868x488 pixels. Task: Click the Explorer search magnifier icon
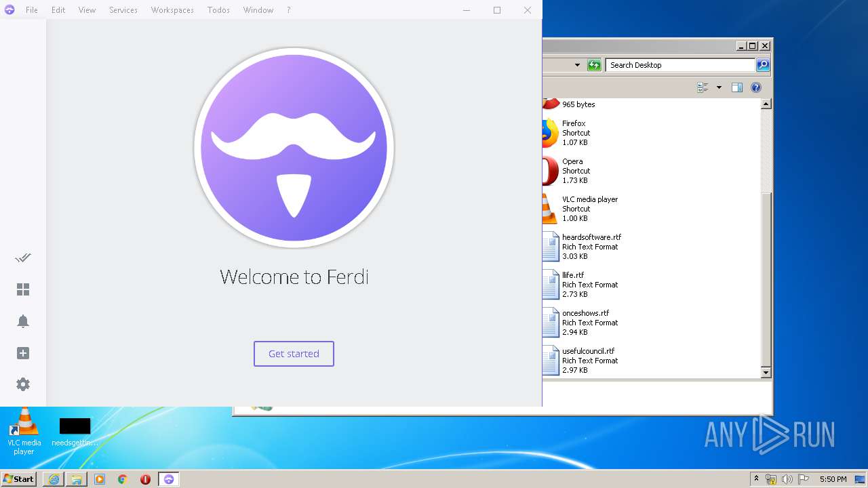point(763,65)
